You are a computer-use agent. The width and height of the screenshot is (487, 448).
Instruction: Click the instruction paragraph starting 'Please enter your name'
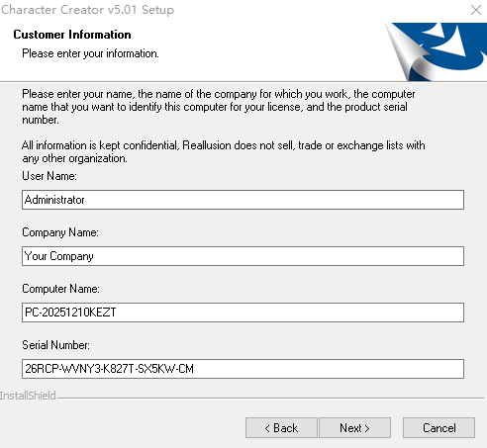point(219,107)
